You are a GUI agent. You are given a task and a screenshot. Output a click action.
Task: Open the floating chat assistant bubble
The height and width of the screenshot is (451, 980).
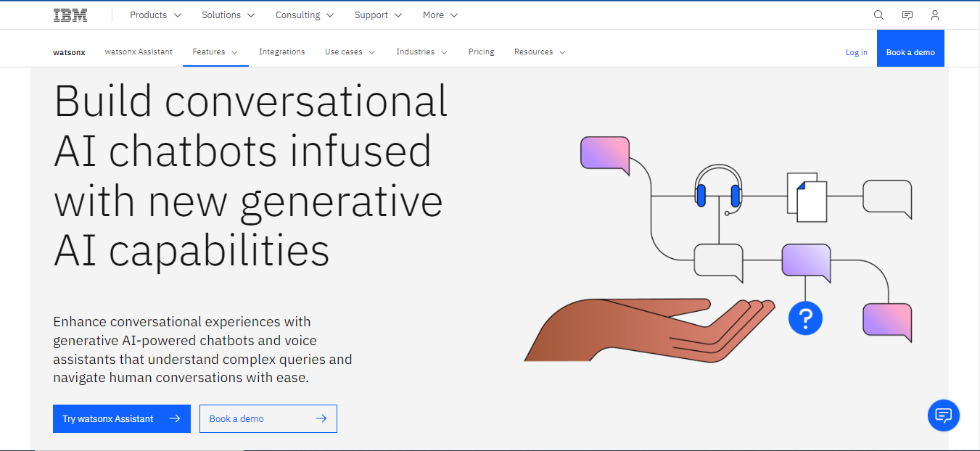[x=943, y=415]
